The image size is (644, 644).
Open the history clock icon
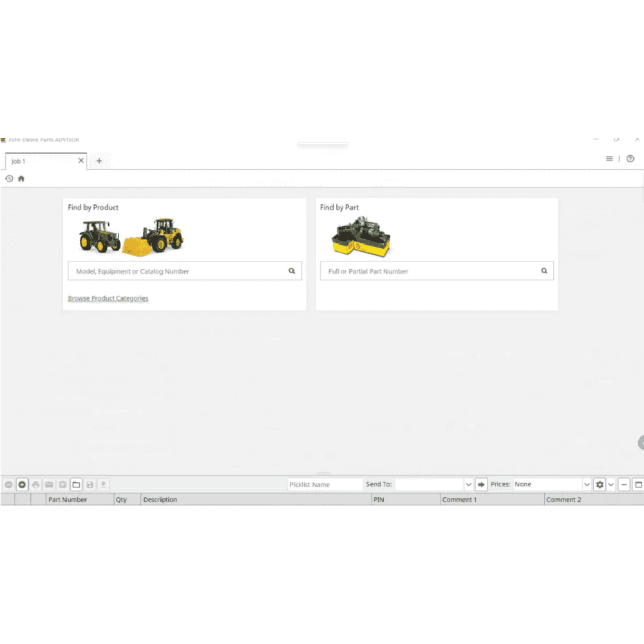pyautogui.click(x=9, y=178)
